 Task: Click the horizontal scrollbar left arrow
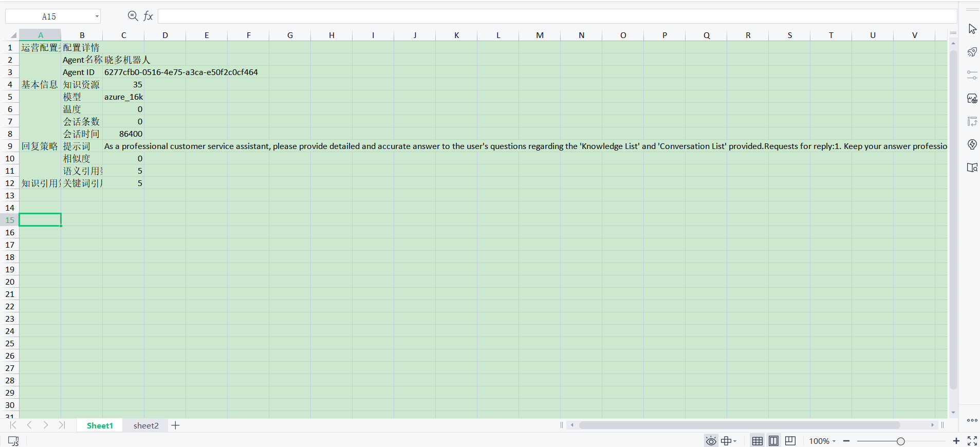pos(572,425)
